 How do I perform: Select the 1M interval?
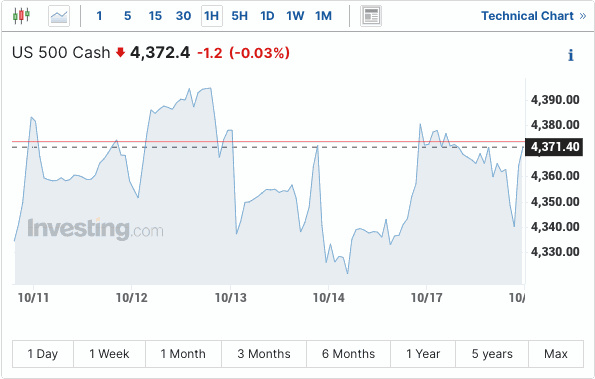coord(323,16)
